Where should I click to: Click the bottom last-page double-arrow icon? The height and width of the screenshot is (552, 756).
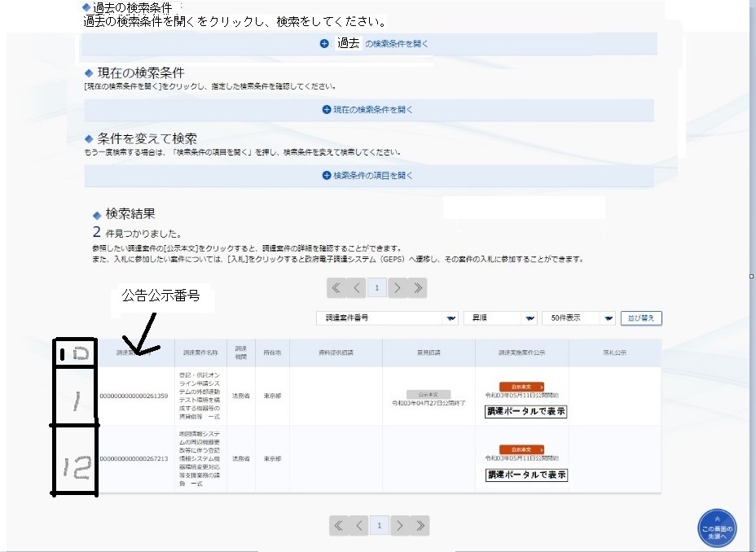click(419, 526)
